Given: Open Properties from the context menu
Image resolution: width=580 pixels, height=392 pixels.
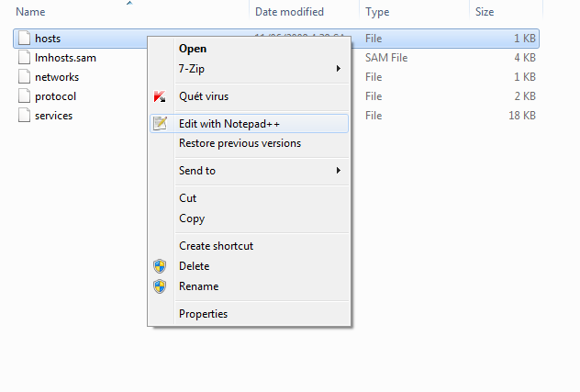Looking at the screenshot, I should 203,314.
